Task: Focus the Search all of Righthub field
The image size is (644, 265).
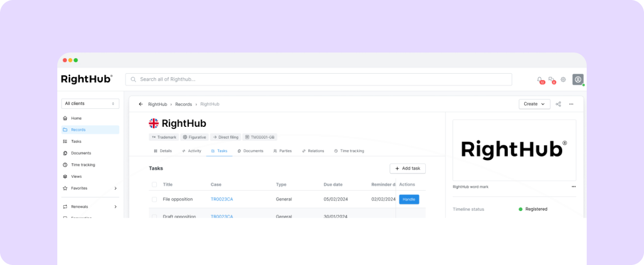Action: (318, 79)
